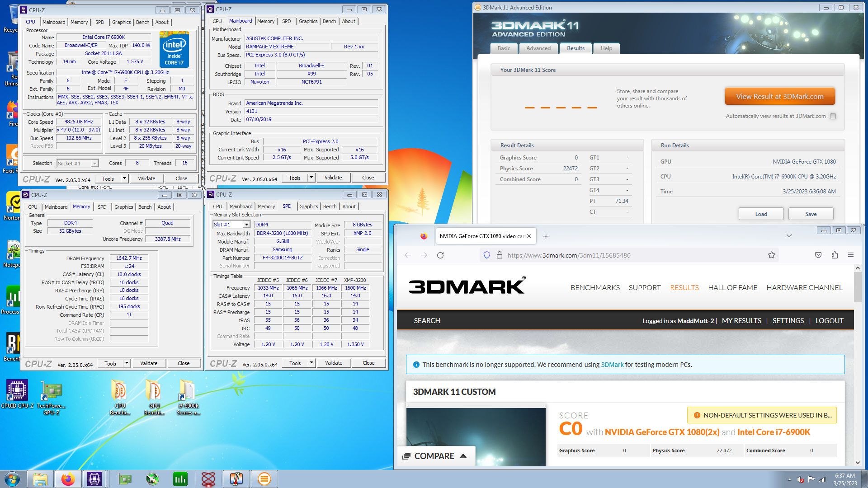Screen dimensions: 868x488
Task: Open Bench tab in Mainboard window
Action: (x=329, y=21)
